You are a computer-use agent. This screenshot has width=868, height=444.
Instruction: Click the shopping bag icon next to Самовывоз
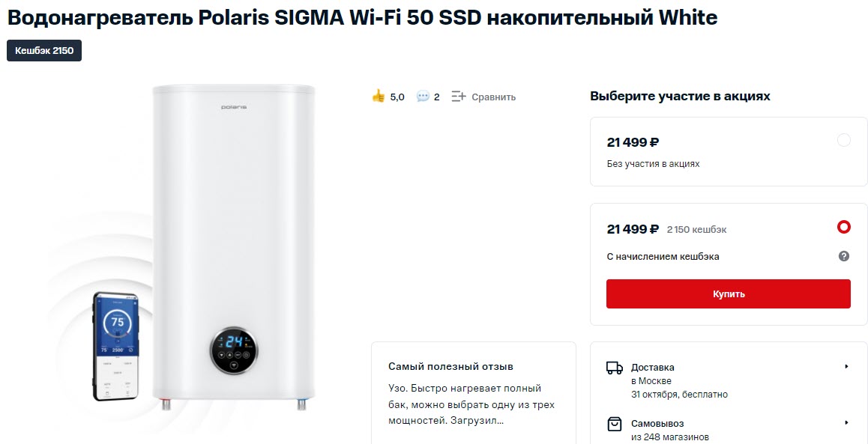coord(615,424)
